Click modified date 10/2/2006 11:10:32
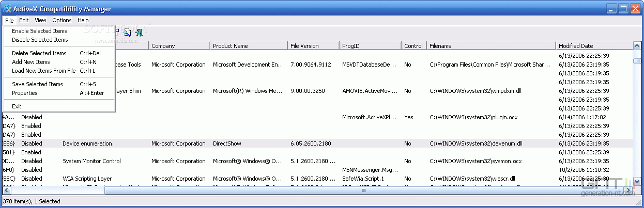The height and width of the screenshot is (208, 644). [x=583, y=170]
